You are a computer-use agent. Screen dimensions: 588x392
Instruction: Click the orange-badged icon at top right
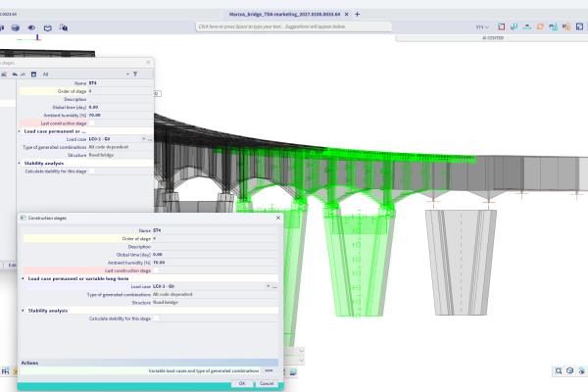pos(566,26)
